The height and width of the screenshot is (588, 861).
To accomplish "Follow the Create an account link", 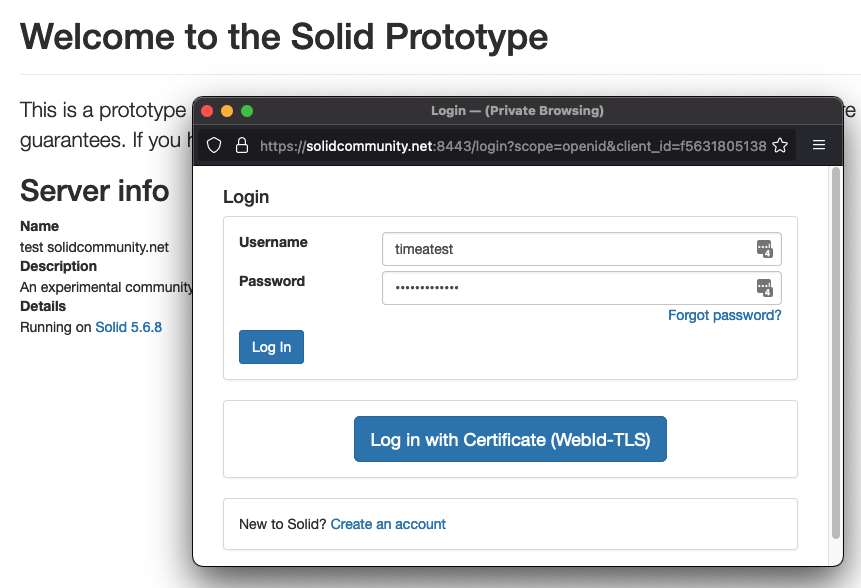I will (388, 523).
